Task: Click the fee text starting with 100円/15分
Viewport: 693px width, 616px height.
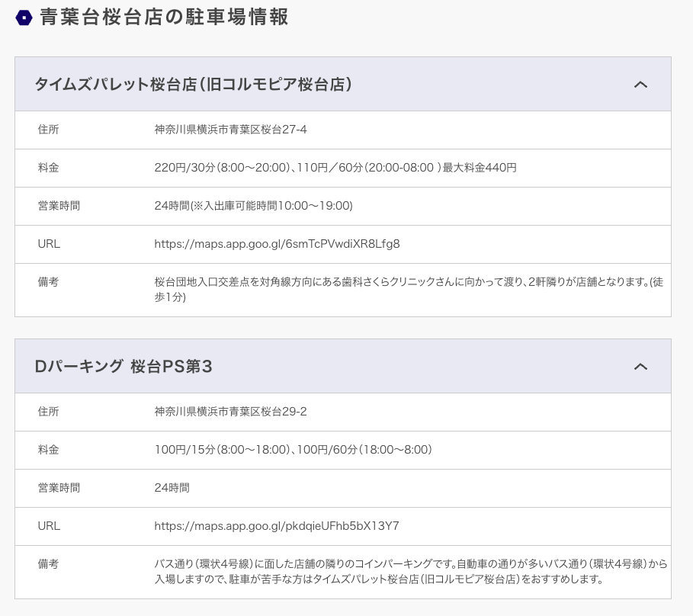Action: 294,450
